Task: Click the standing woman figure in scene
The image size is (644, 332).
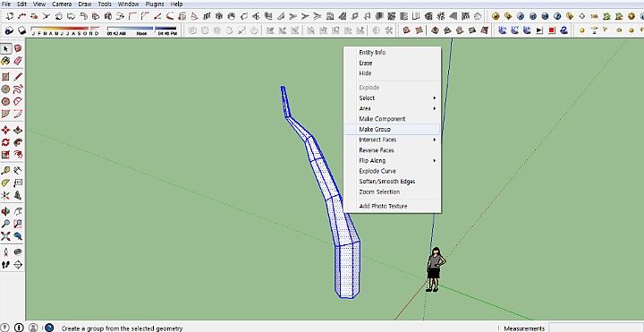Action: (x=435, y=269)
